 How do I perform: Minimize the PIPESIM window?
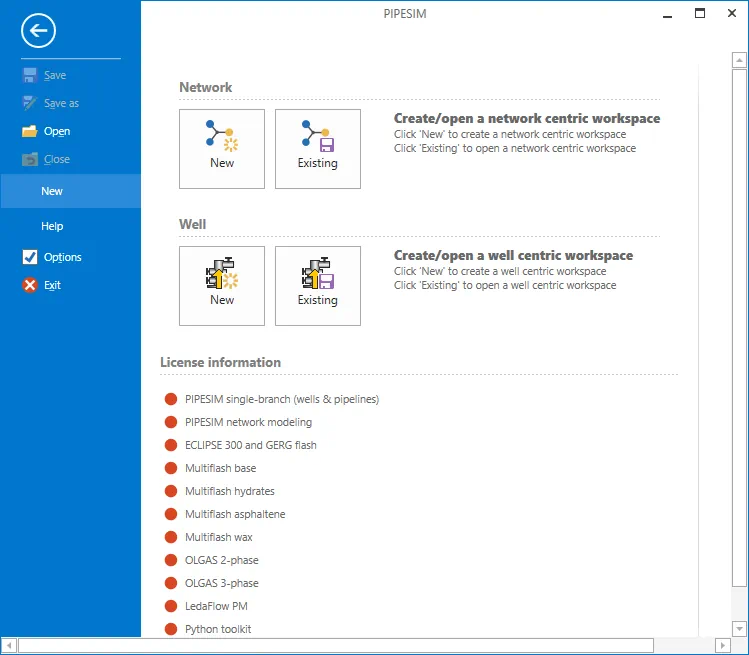(668, 14)
